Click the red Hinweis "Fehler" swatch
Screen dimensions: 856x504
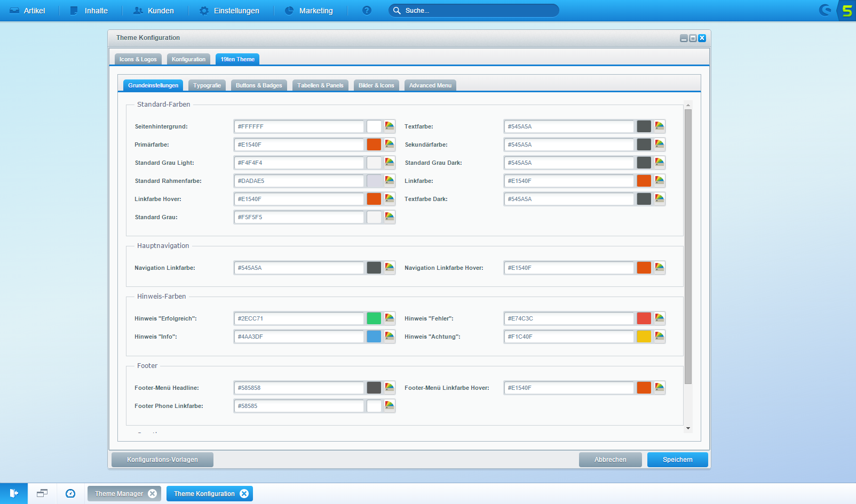644,318
